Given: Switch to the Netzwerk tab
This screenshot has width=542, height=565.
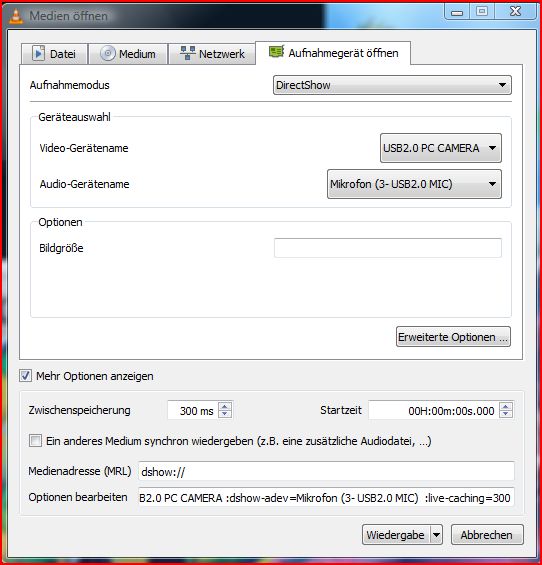Looking at the screenshot, I should [x=212, y=54].
